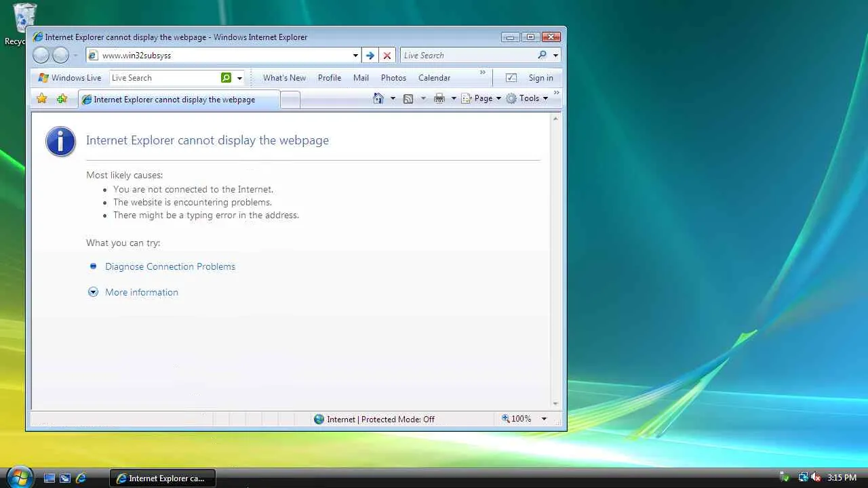Open the recent pages dropdown arrow
The height and width of the screenshot is (488, 868).
coord(75,56)
